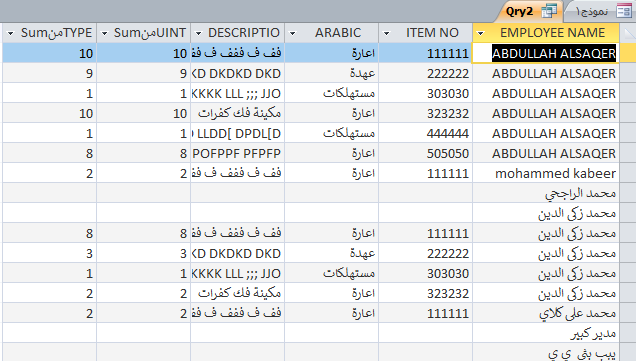Click the mohammed kabeer name cell

click(546, 173)
